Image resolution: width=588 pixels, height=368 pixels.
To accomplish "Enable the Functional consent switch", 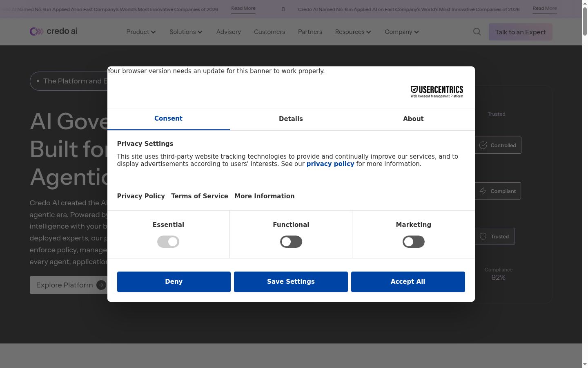I will point(291,242).
